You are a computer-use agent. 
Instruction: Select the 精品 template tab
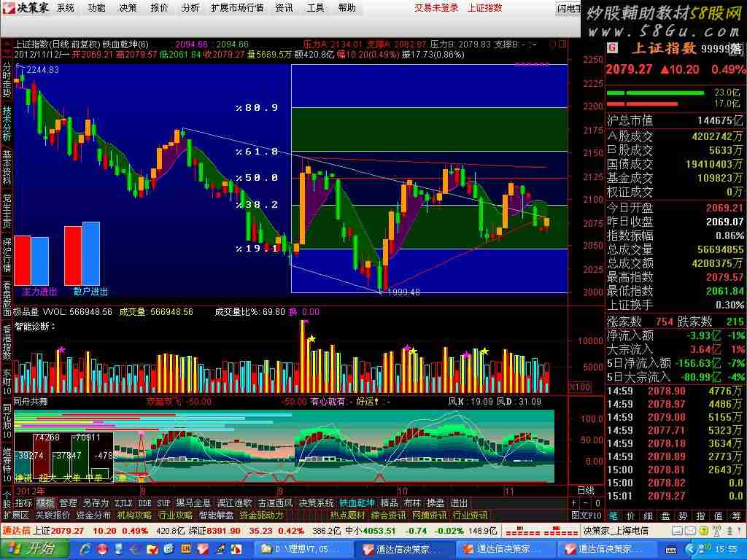pyautogui.click(x=389, y=503)
